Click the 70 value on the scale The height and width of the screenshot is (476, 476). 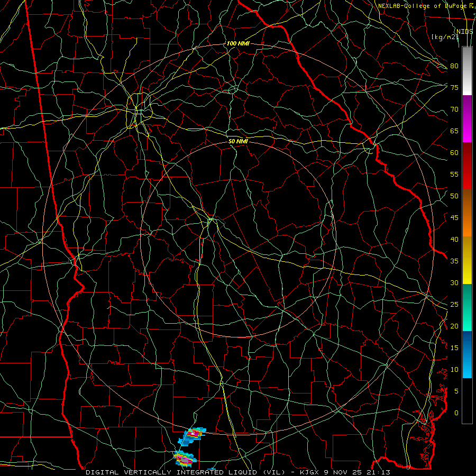coord(454,109)
